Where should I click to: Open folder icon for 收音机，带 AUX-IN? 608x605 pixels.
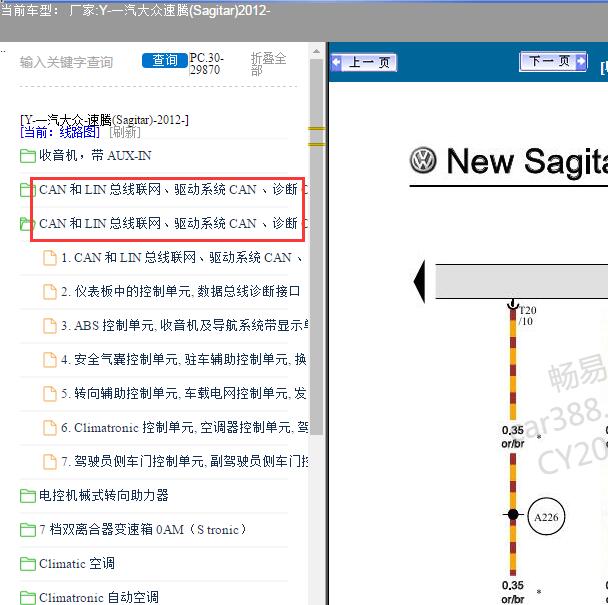pos(28,156)
